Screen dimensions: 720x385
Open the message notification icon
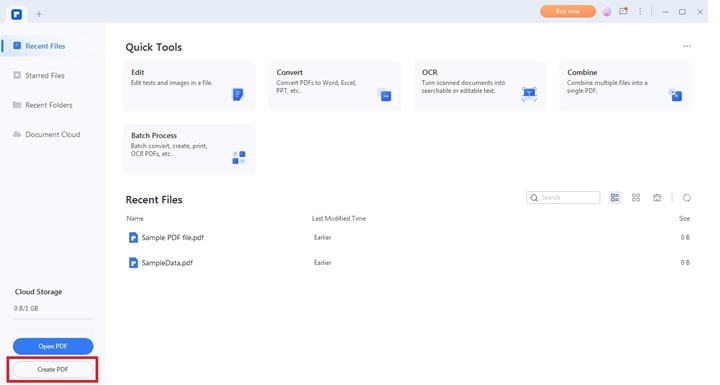coord(623,11)
